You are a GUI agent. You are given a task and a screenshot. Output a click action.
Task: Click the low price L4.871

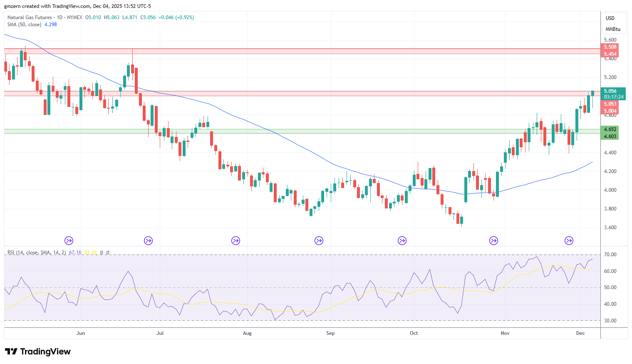pos(130,17)
